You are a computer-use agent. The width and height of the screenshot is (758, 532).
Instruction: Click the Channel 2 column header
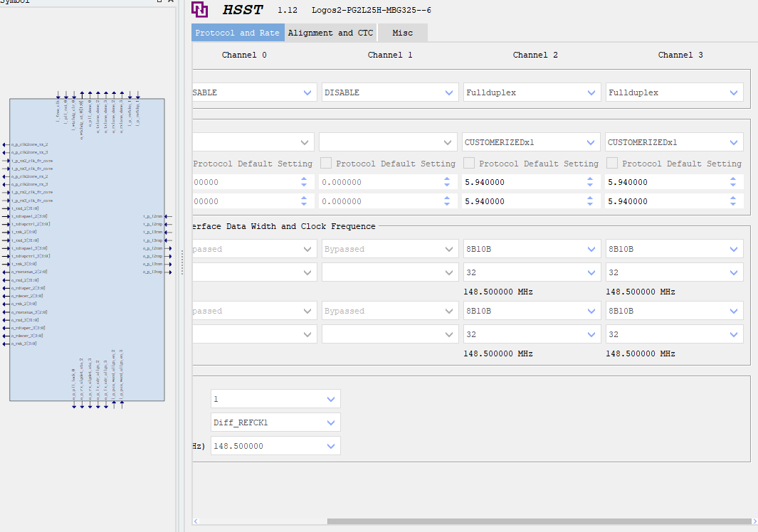click(535, 55)
